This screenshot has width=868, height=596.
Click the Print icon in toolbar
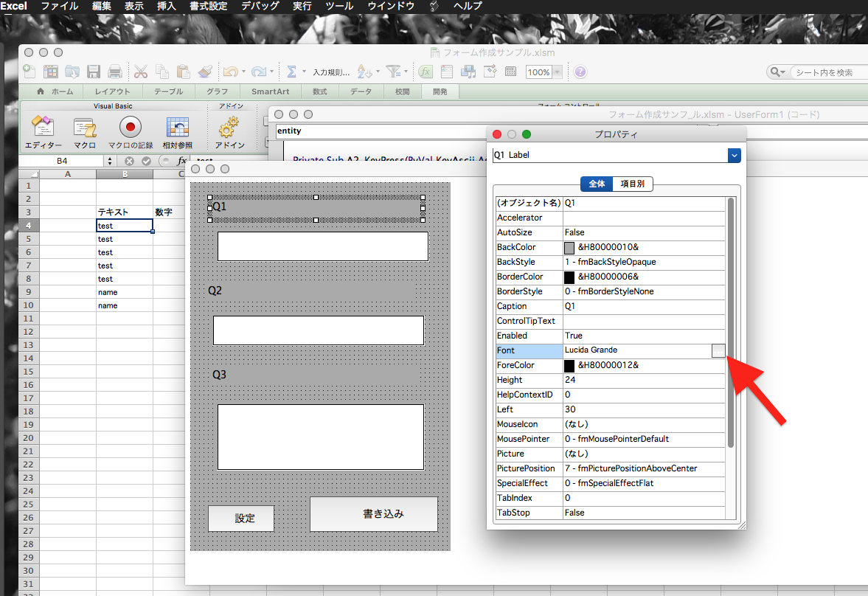pos(115,72)
